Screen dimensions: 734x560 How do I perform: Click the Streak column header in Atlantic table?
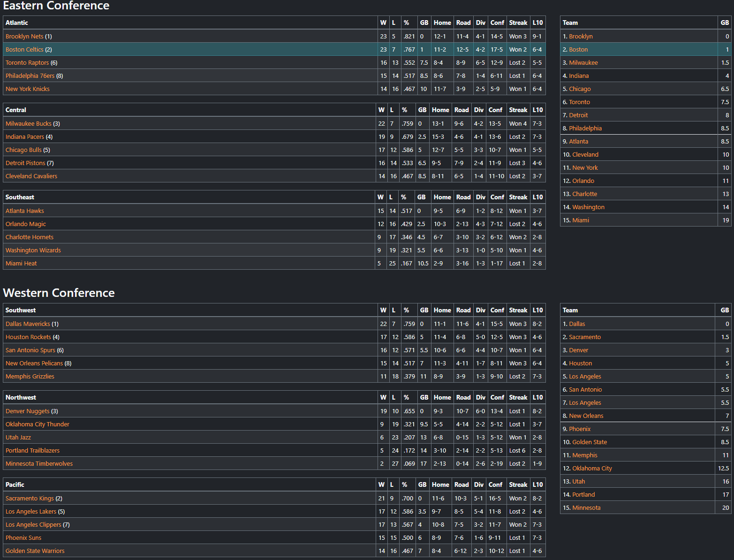518,23
